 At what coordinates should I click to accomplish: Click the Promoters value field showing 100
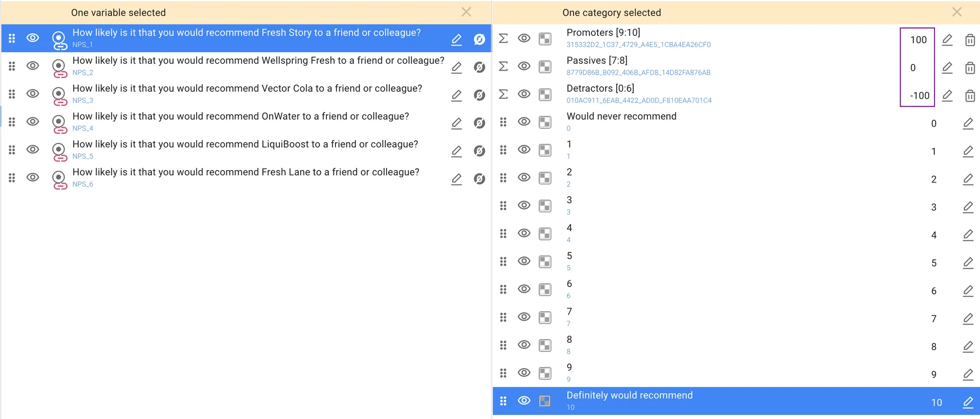click(x=918, y=40)
